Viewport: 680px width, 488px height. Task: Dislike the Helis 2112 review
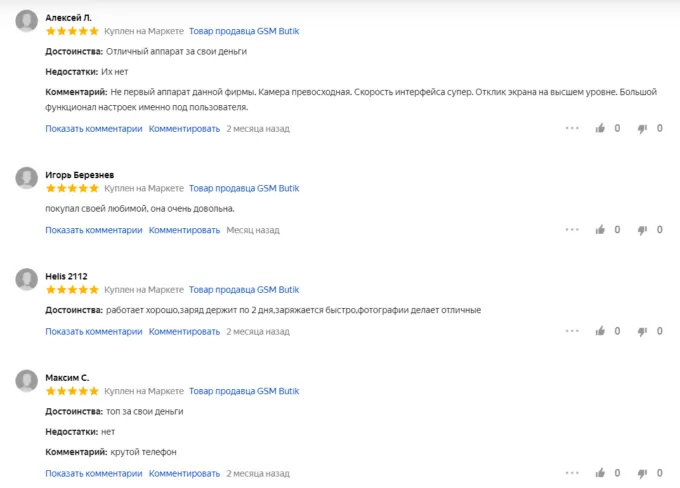[642, 331]
